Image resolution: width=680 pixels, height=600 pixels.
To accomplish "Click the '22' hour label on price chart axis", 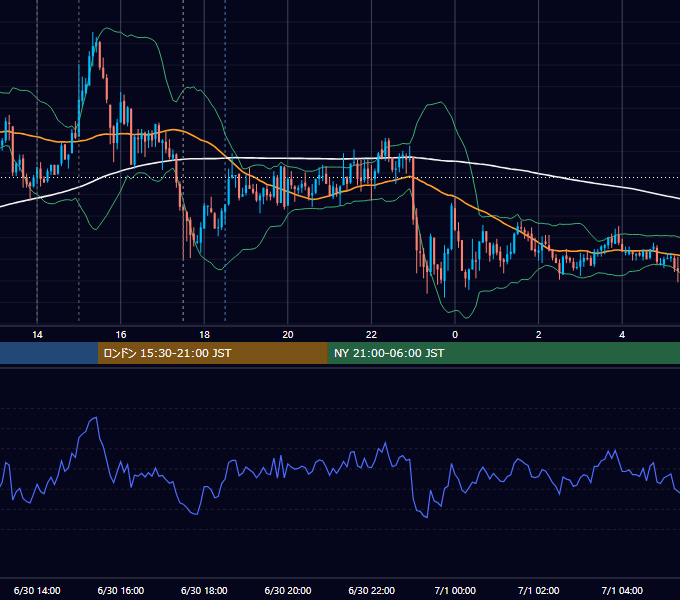I will point(371,335).
